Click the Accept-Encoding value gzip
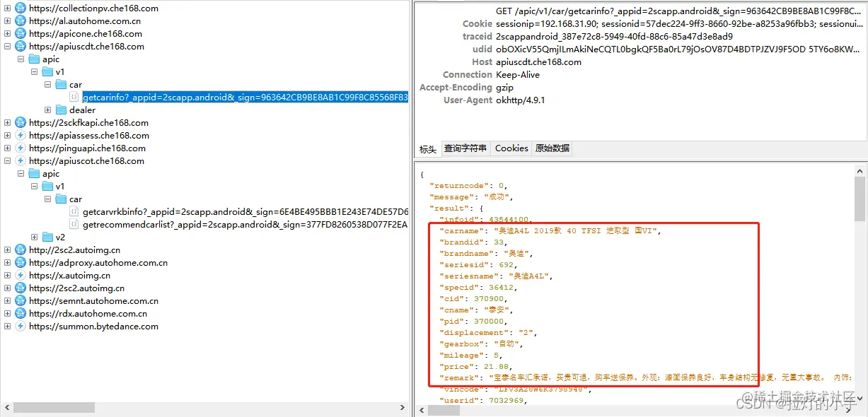 504,88
